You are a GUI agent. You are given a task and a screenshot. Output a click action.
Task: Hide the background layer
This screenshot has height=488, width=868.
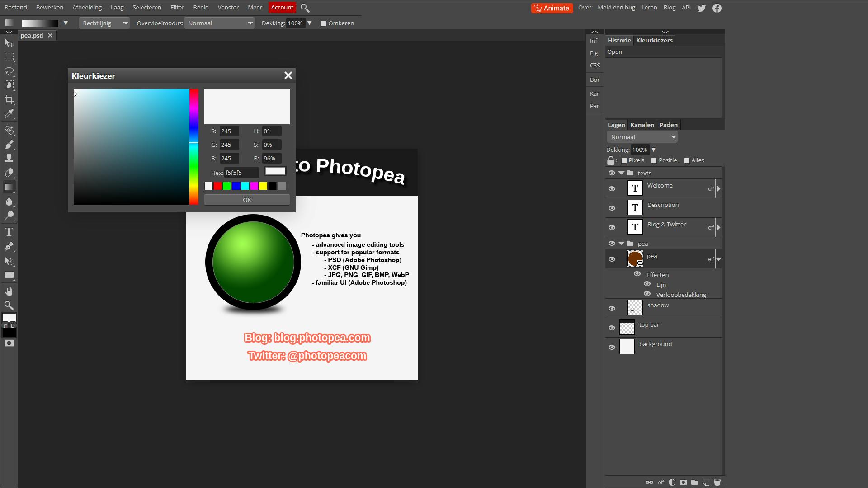(x=612, y=347)
